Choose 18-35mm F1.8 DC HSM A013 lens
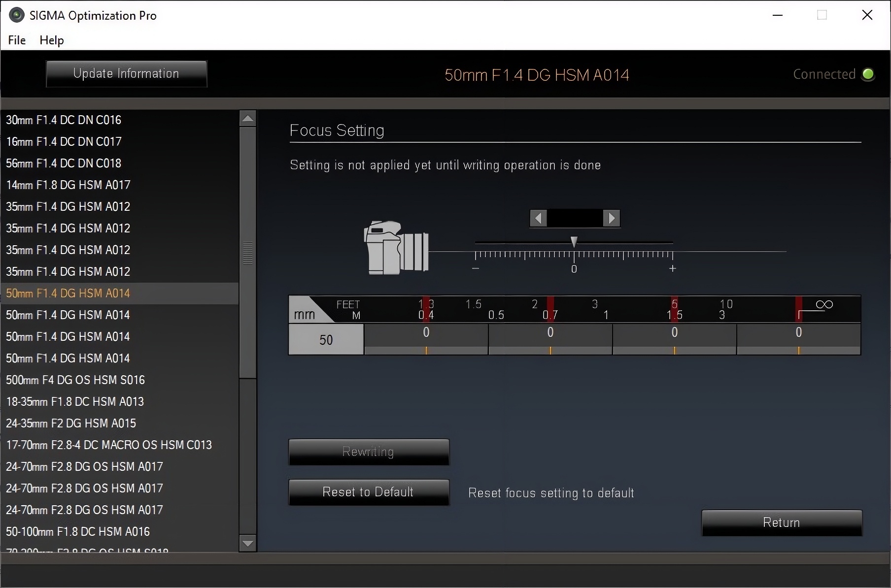Viewport: 891px width, 588px height. (75, 402)
